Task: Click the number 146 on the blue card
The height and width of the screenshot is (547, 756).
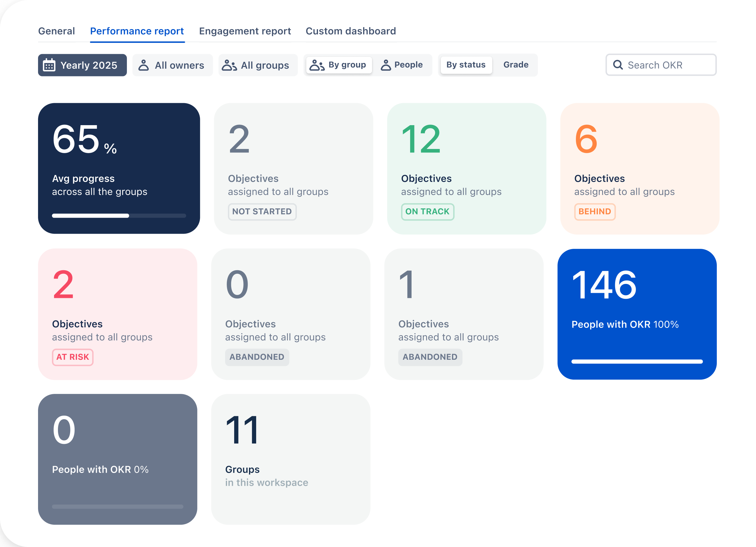Action: (604, 284)
